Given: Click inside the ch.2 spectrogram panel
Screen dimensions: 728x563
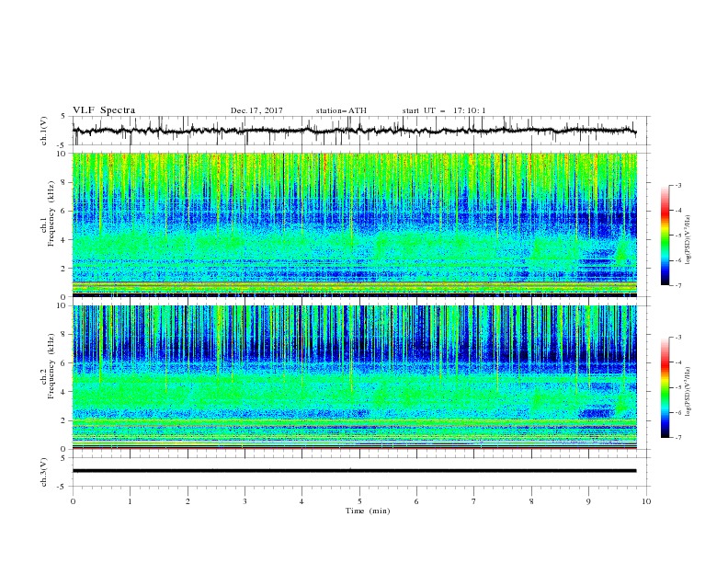Looking at the screenshot, I should [x=355, y=377].
